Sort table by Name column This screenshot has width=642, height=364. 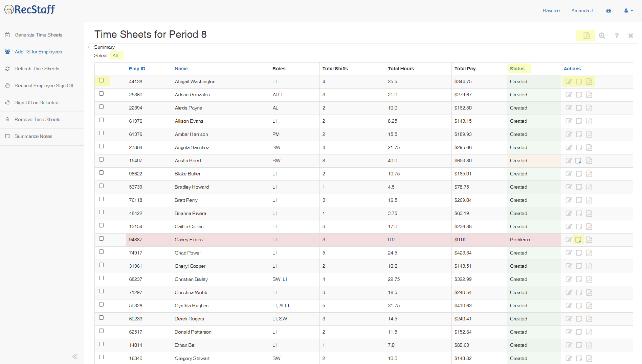pyautogui.click(x=181, y=69)
